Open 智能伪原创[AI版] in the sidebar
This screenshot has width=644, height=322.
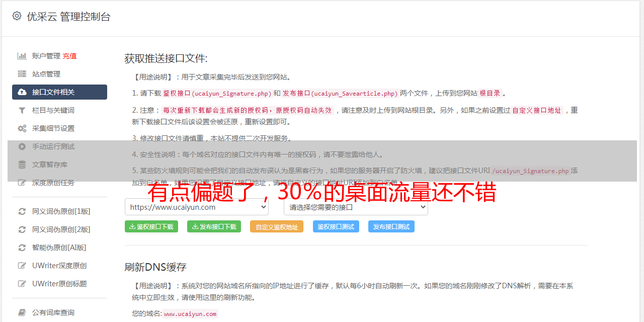coord(59,248)
